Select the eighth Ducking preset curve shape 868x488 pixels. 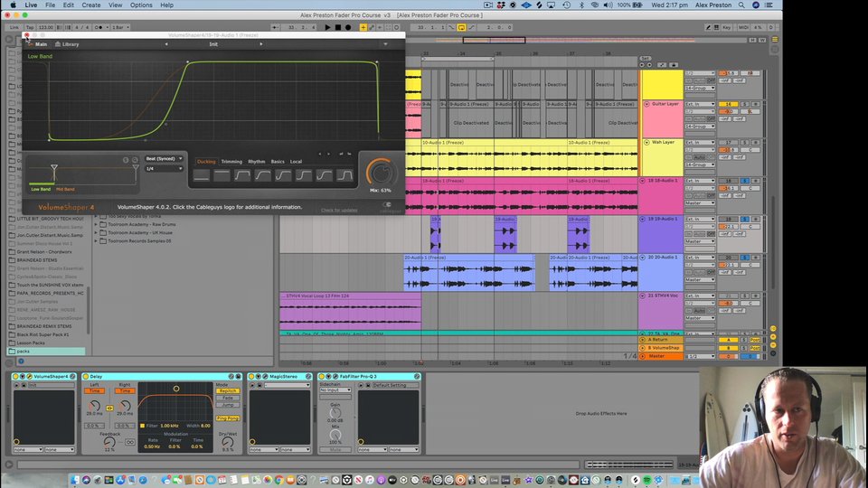(344, 176)
